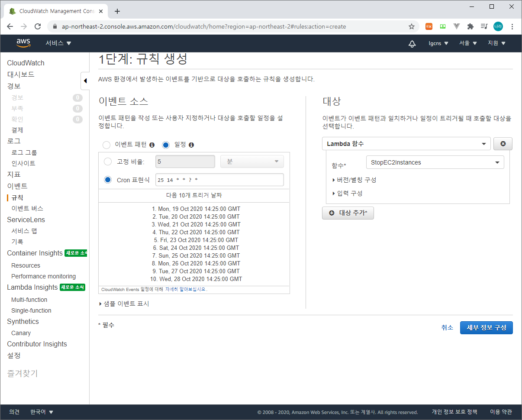Click the gray V extension icon
The image size is (522, 420).
pyautogui.click(x=457, y=26)
